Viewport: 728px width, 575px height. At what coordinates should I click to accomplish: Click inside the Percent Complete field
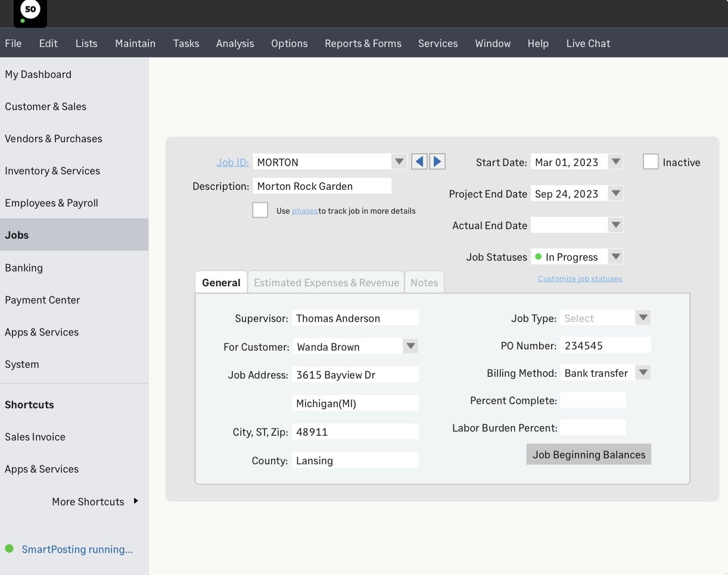tap(593, 399)
